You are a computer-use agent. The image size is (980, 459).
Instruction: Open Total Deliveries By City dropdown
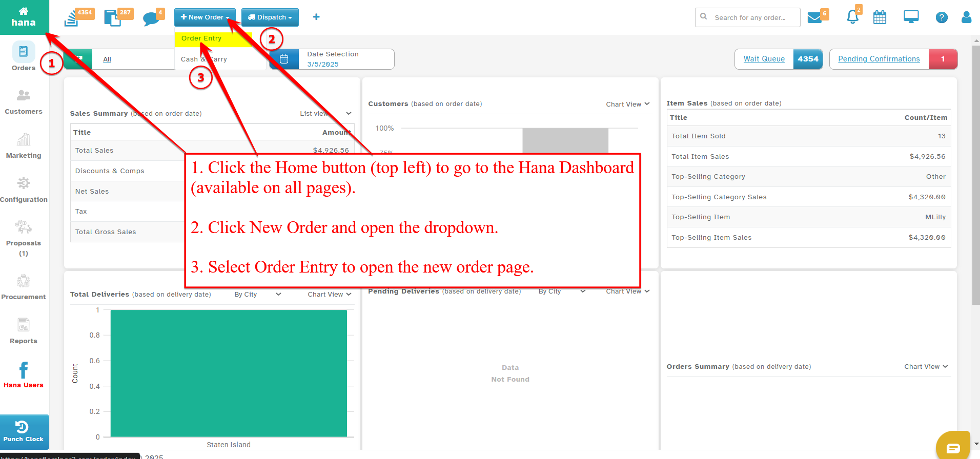258,295
